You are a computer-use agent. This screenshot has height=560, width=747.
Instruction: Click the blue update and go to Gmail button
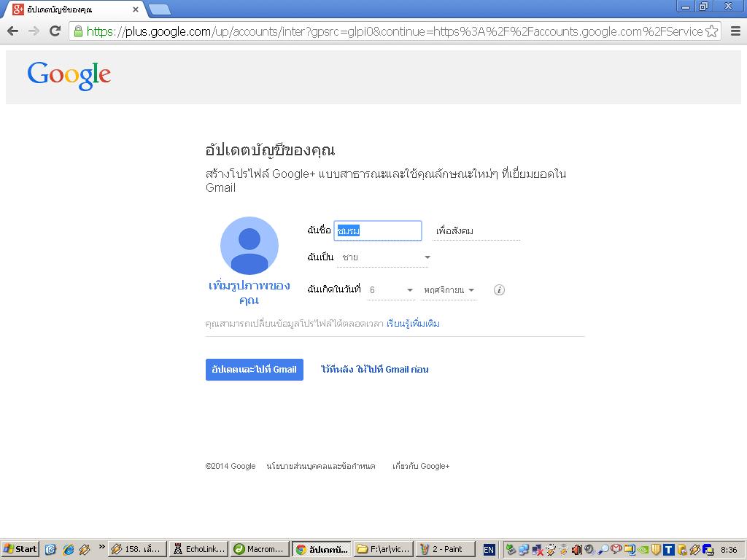pos(255,370)
